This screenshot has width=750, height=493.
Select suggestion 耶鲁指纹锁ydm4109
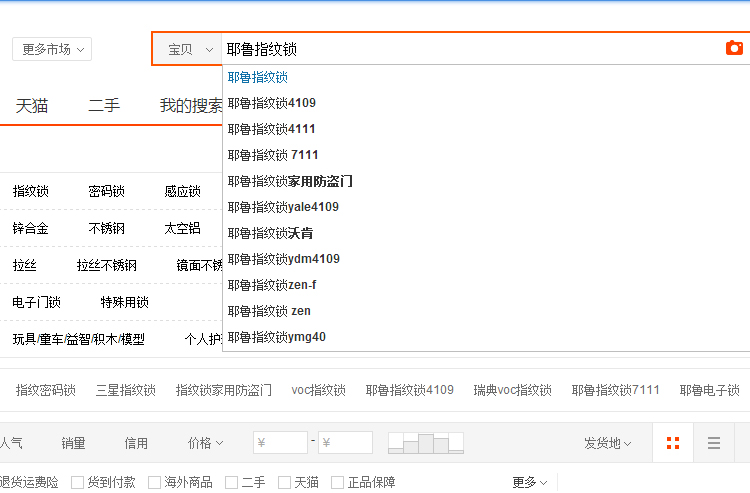pos(486,259)
